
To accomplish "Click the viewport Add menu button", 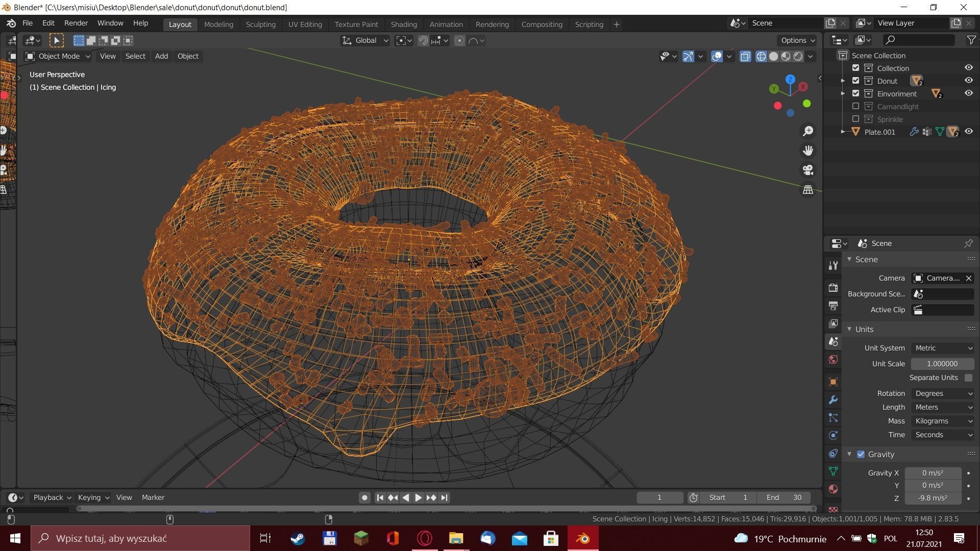I will coord(161,56).
